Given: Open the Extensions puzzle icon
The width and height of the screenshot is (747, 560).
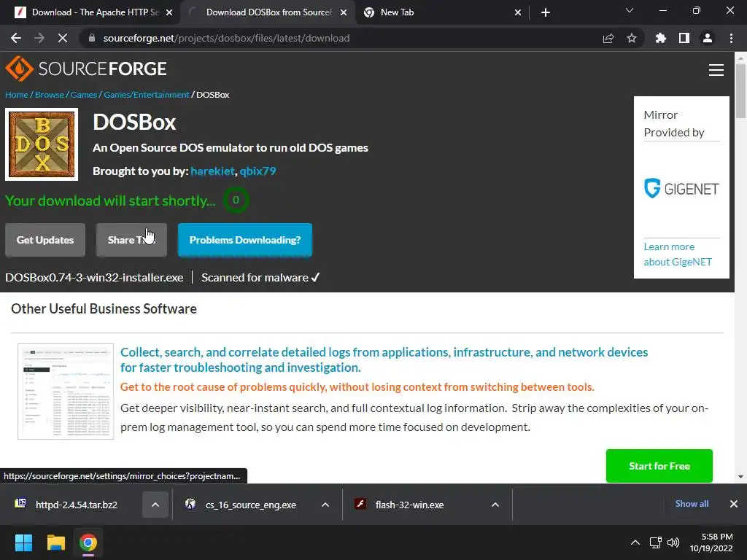Looking at the screenshot, I should pos(661,38).
